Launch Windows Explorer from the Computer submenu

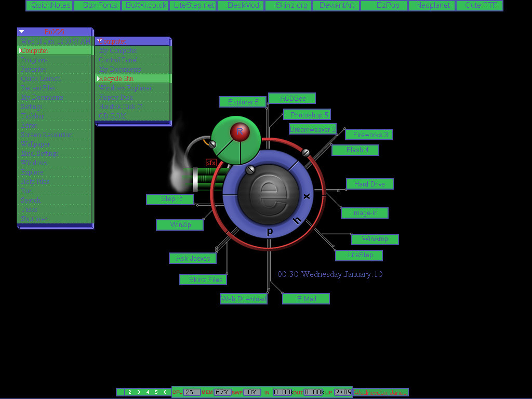(132, 88)
